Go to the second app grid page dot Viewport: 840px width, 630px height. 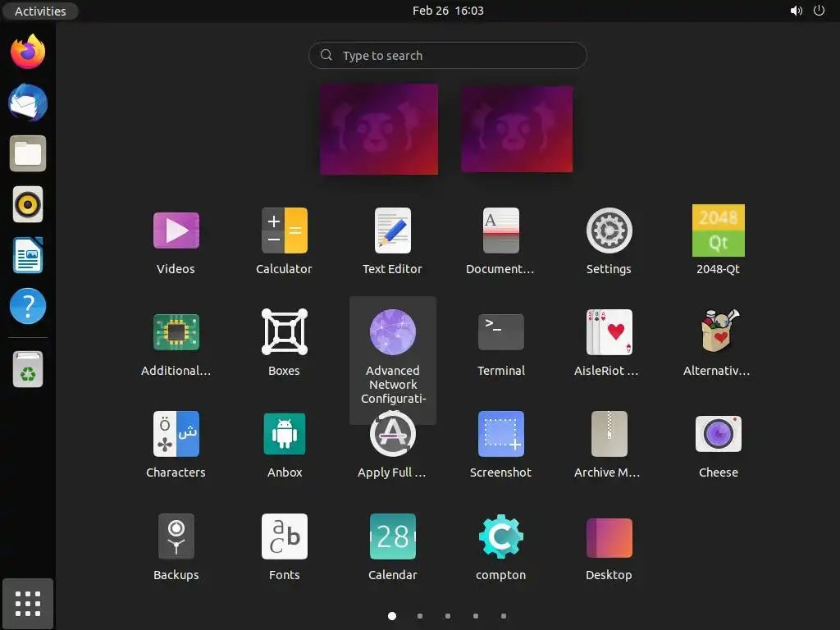420,616
